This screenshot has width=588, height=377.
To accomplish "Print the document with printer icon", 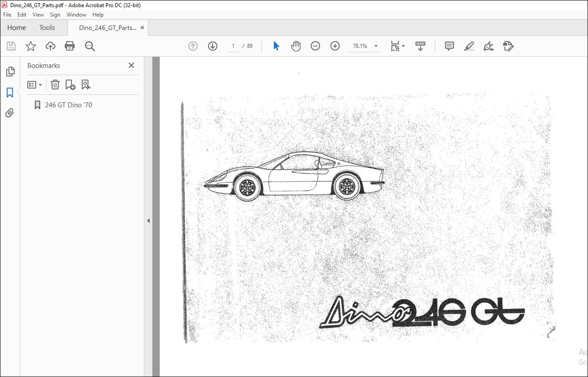I will (x=70, y=46).
